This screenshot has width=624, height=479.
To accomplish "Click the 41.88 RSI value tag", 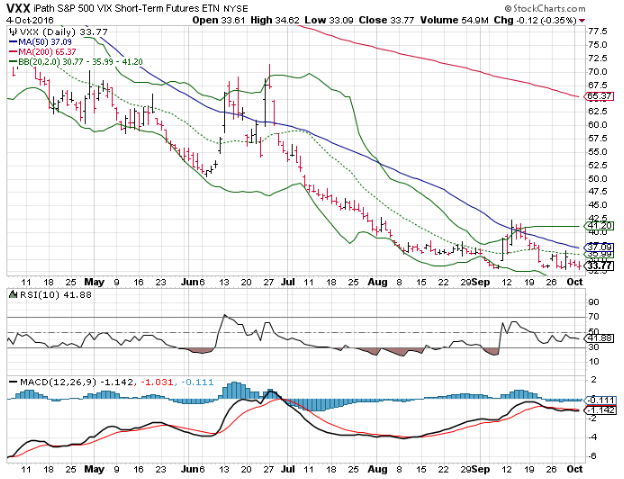I will (x=599, y=339).
